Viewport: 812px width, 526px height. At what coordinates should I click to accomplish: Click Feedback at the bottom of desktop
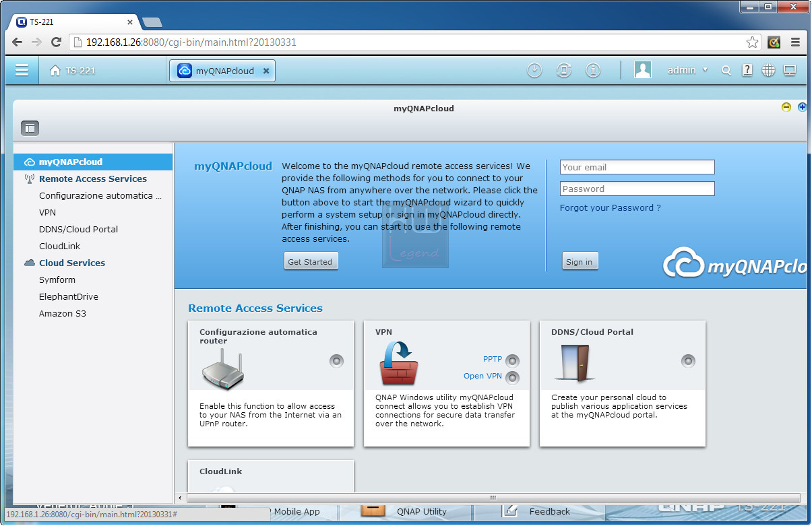[549, 511]
